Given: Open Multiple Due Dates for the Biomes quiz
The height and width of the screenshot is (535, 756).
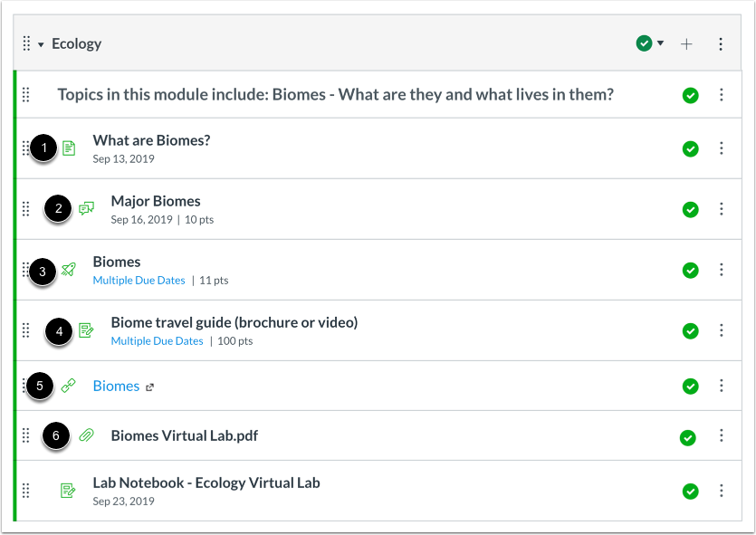Looking at the screenshot, I should point(139,280).
